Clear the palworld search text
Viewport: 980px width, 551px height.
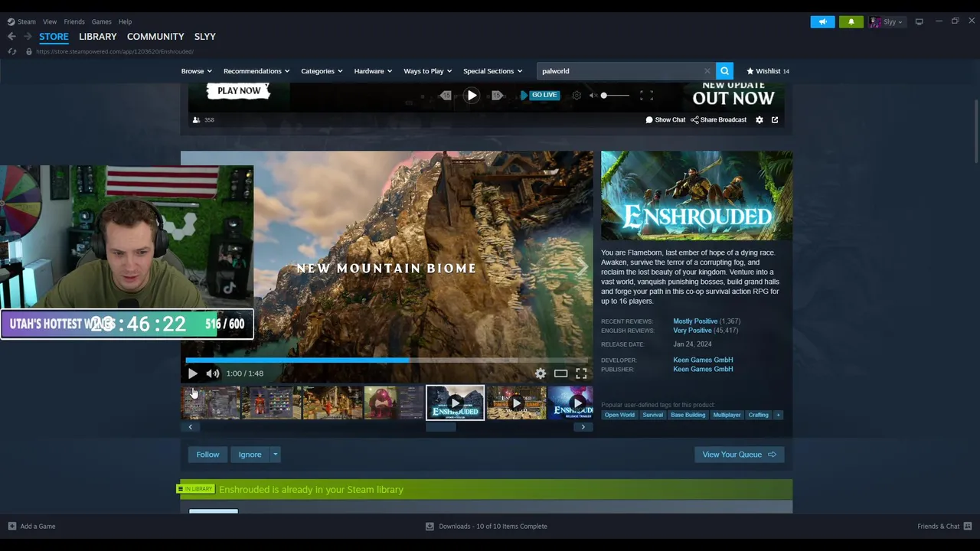pos(707,70)
